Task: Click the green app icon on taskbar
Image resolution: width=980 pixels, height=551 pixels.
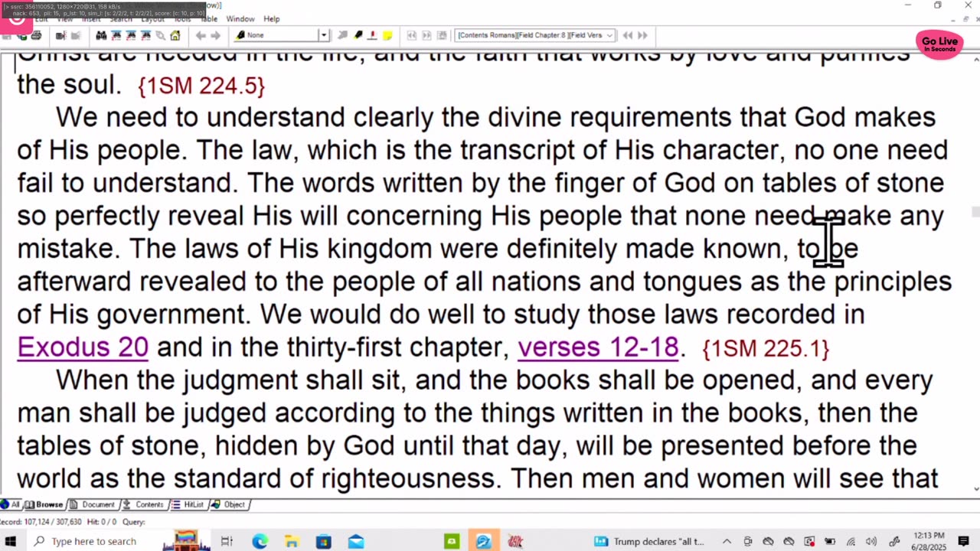Action: [452, 541]
